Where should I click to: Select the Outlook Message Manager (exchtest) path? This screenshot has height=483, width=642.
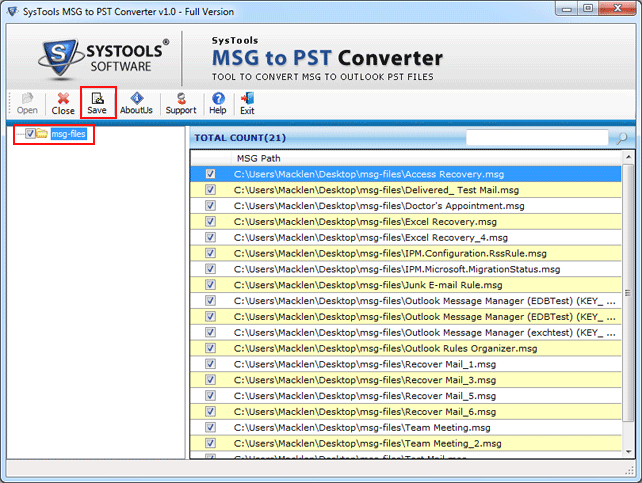click(x=425, y=333)
